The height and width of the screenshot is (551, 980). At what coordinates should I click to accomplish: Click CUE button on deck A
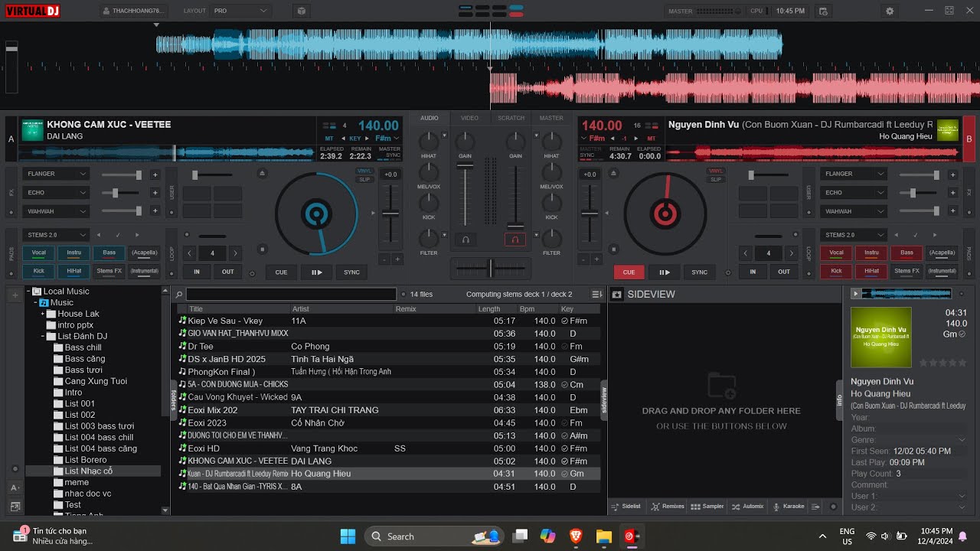pyautogui.click(x=281, y=272)
